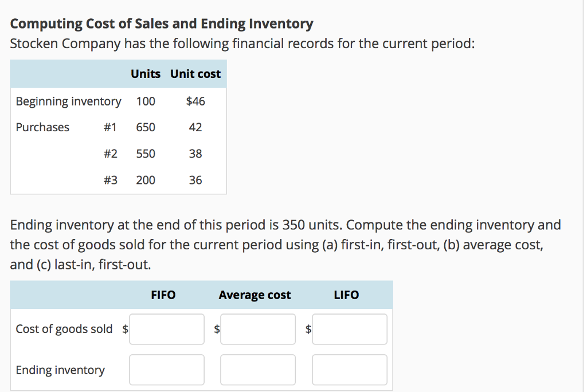The width and height of the screenshot is (587, 392).
Task: Click the Beginning inventory row label
Action: coord(69,101)
